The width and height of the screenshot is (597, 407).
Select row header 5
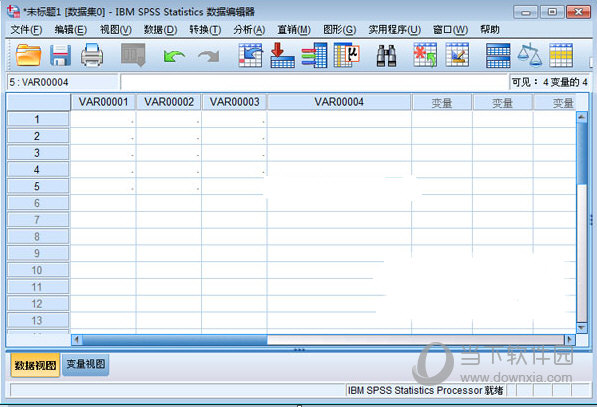pyautogui.click(x=37, y=186)
